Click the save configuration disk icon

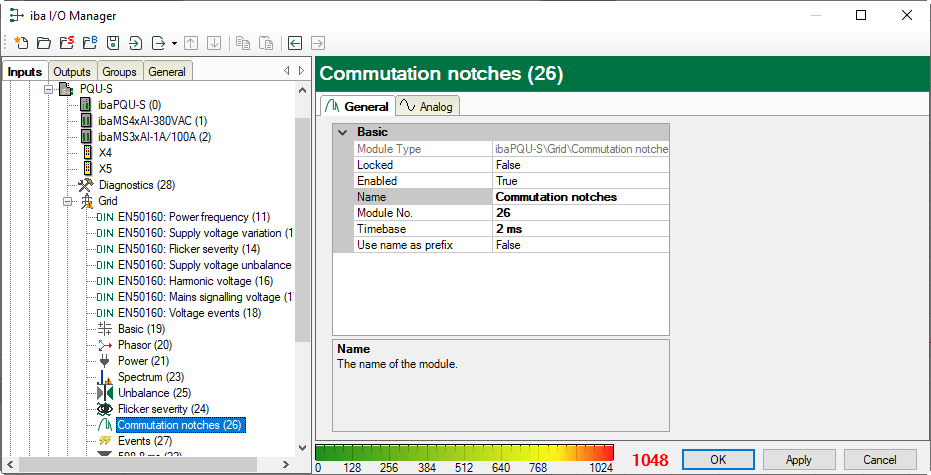tap(113, 43)
